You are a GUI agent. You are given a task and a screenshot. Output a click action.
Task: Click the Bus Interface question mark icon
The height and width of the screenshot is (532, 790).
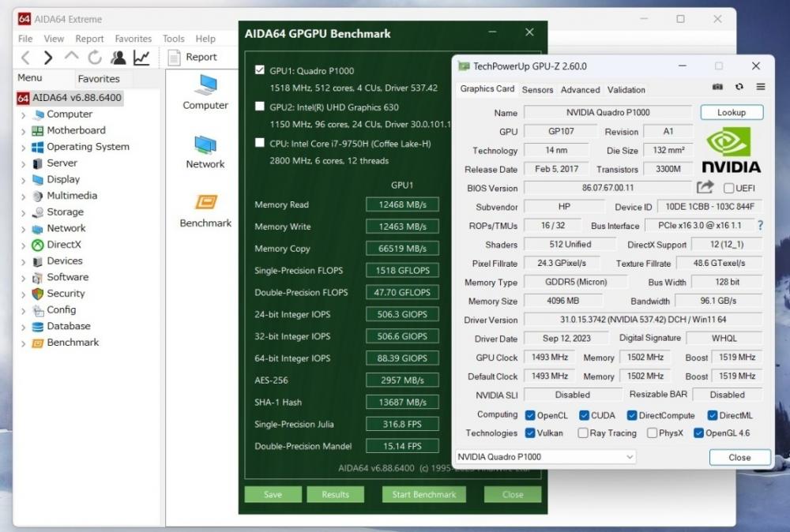coord(760,226)
